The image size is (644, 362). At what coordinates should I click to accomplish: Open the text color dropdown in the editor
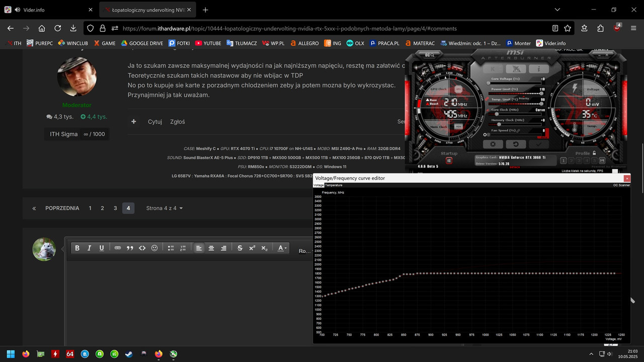tap(282, 248)
